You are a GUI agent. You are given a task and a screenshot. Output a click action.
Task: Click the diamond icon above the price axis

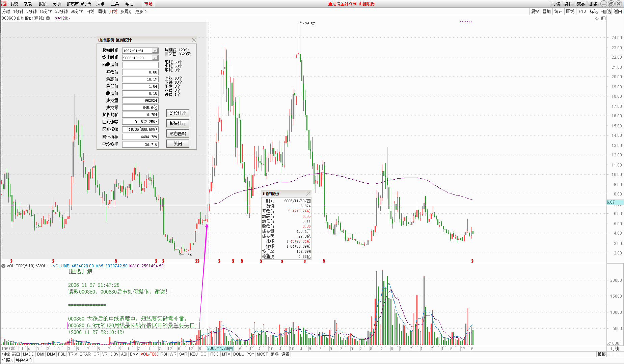[597, 19]
